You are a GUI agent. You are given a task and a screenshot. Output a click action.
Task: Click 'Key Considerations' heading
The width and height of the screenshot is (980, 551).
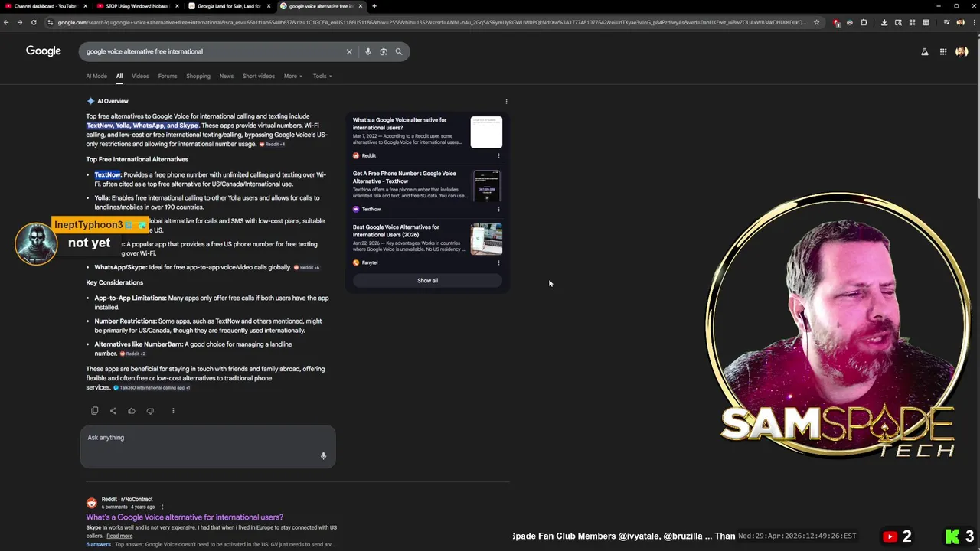(x=115, y=282)
